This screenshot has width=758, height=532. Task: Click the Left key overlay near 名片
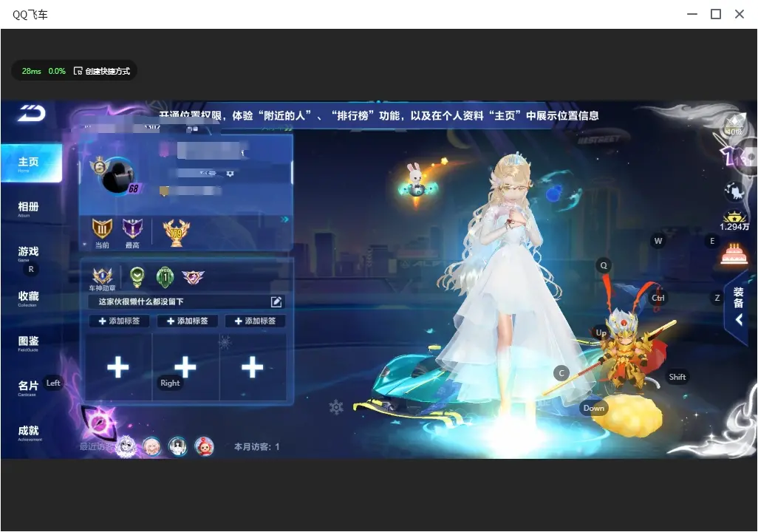click(x=53, y=383)
